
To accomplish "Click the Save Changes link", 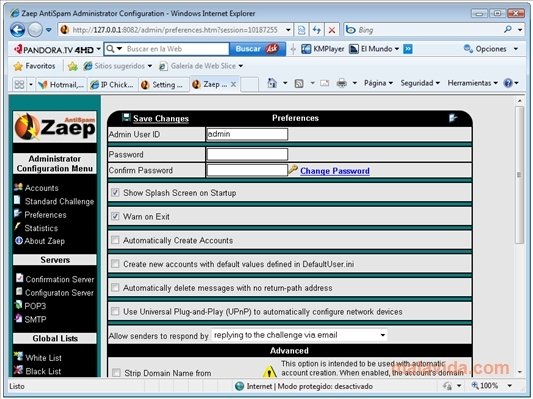I will [x=161, y=118].
